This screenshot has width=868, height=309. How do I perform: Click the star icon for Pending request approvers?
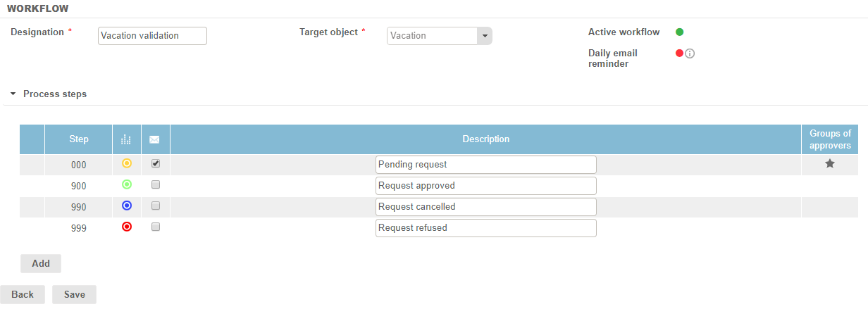pos(830,164)
